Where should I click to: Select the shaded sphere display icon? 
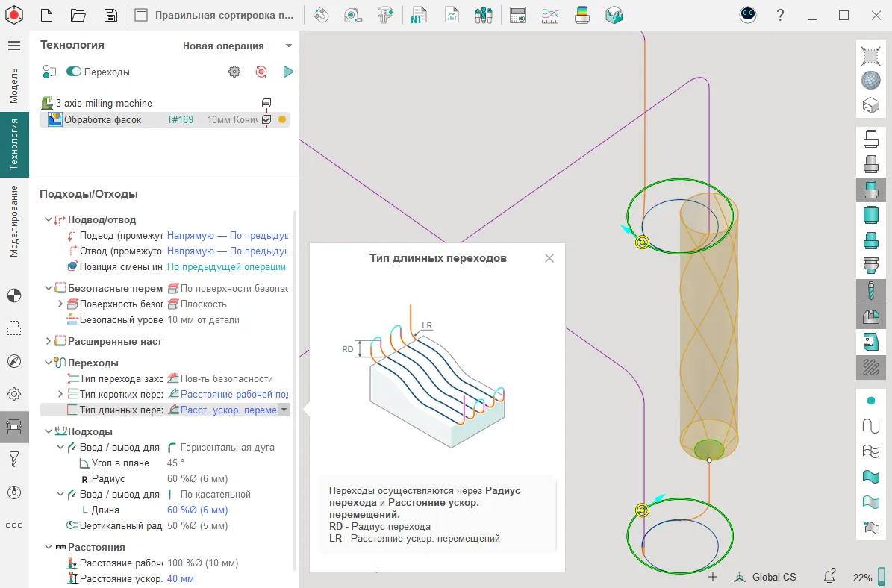(870, 81)
